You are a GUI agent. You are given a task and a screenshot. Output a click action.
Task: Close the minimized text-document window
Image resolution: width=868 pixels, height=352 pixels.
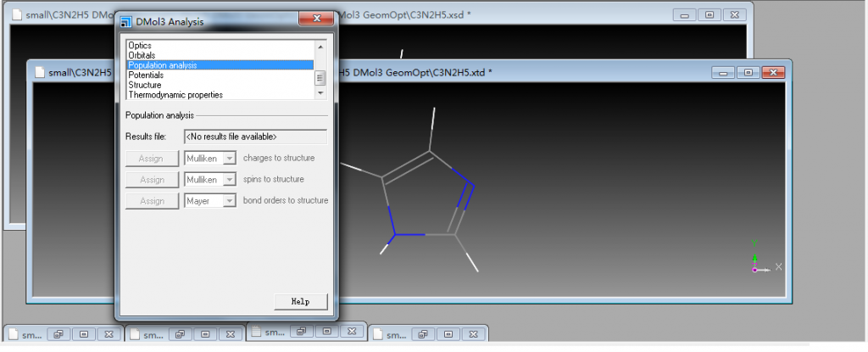(352, 332)
